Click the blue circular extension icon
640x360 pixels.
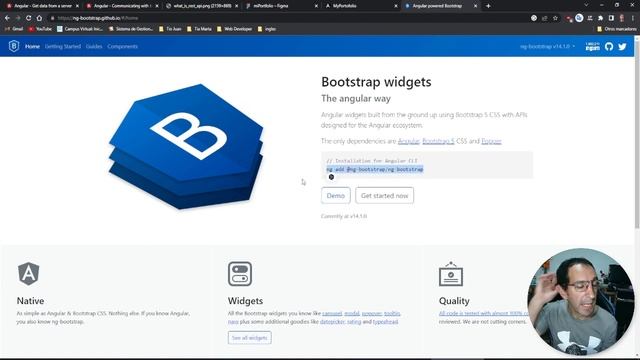(579, 18)
